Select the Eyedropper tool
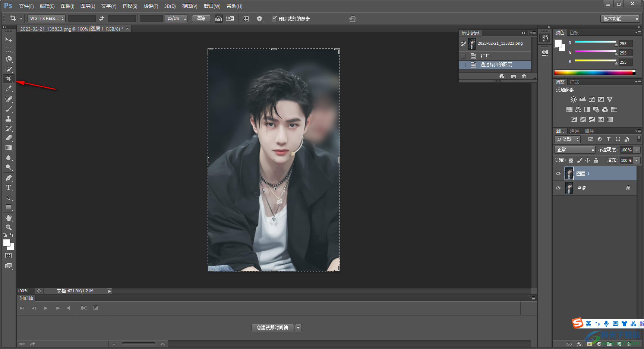The width and height of the screenshot is (644, 349). coord(9,88)
